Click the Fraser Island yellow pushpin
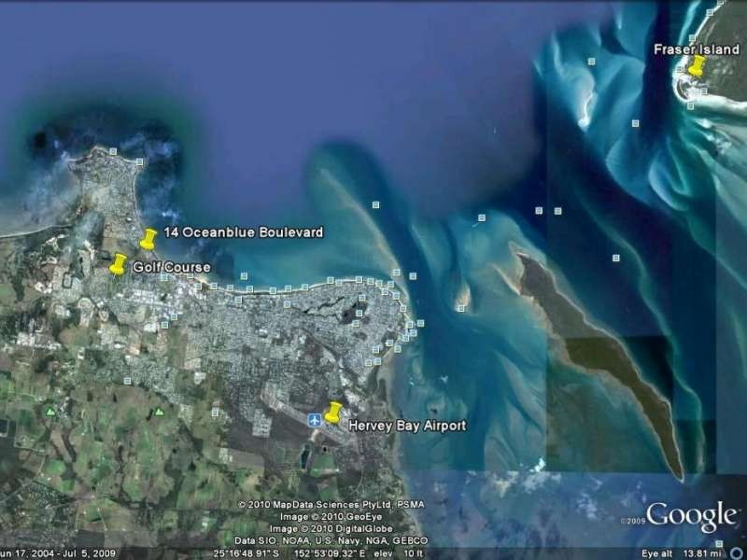The width and height of the screenshot is (747, 560). tap(699, 65)
